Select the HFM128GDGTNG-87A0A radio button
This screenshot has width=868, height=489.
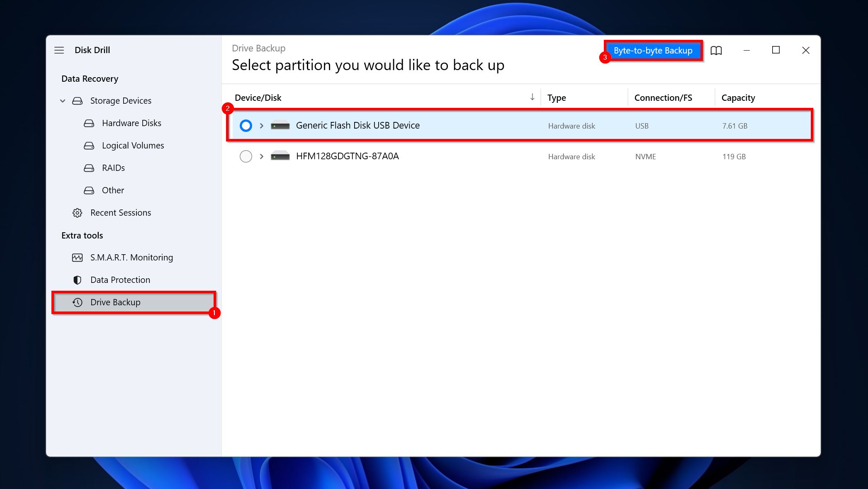pyautogui.click(x=245, y=156)
